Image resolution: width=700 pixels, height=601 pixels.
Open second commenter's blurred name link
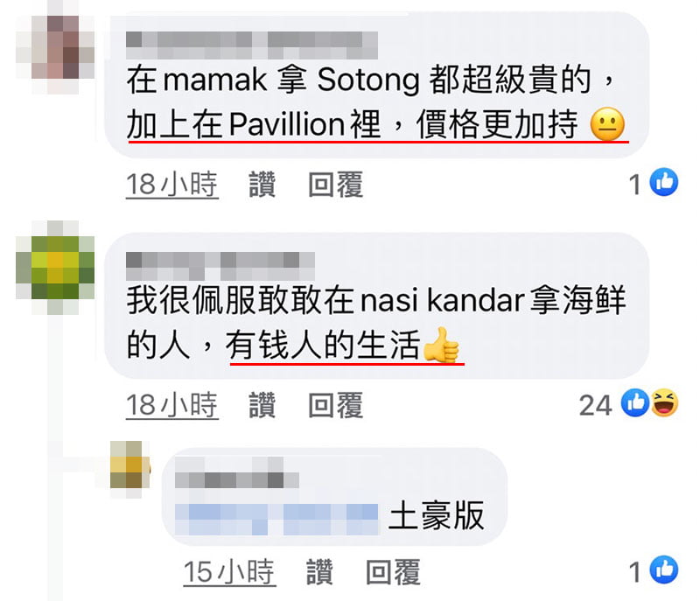click(220, 266)
